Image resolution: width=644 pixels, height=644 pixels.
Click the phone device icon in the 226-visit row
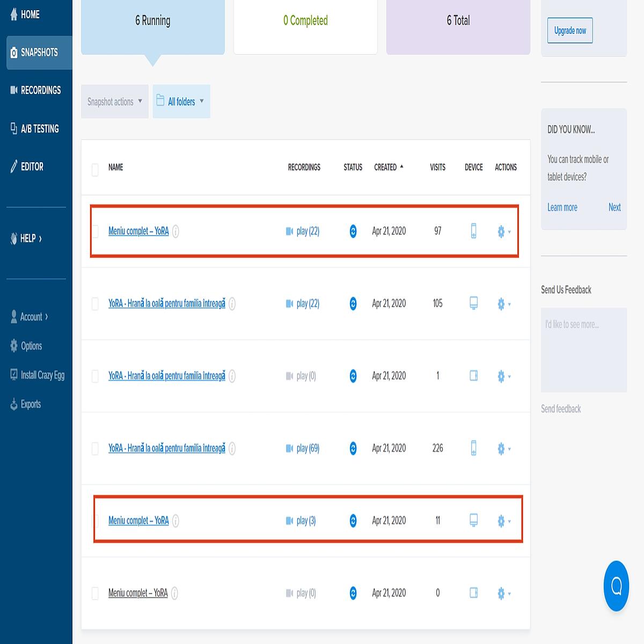(473, 448)
